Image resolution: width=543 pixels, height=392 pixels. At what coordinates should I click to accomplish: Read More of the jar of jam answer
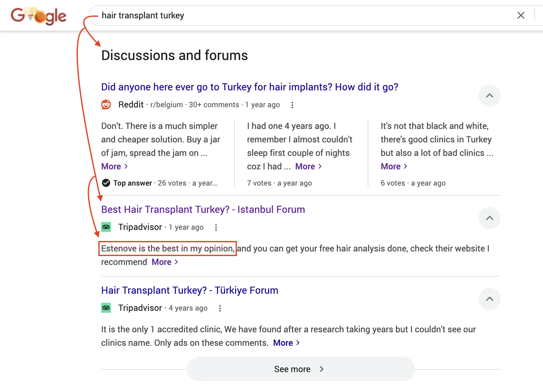point(115,166)
